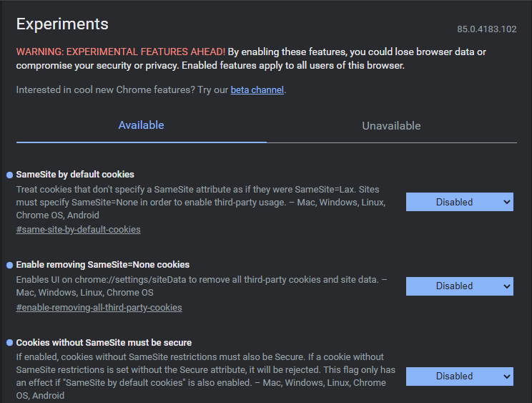Switch to the Unavailable tab
532x403 pixels.
391,126
